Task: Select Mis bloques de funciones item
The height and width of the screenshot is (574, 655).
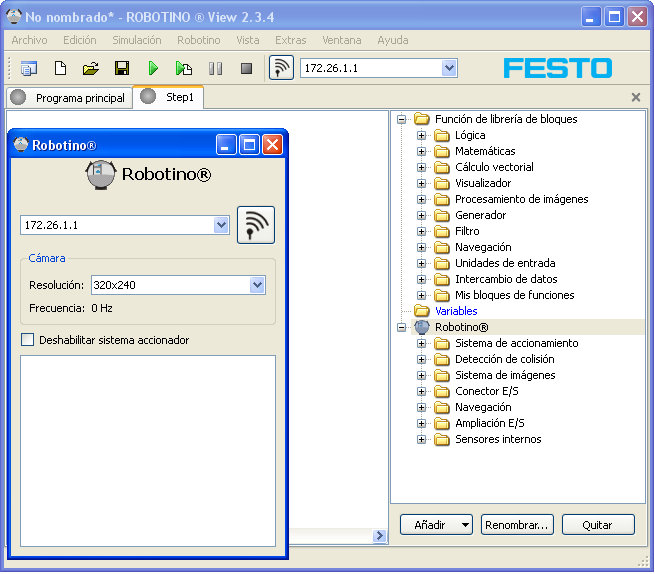Action: (515, 295)
